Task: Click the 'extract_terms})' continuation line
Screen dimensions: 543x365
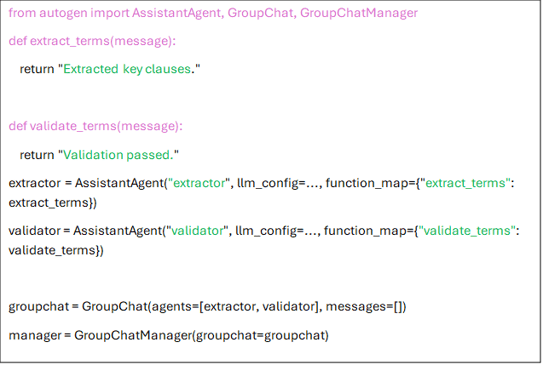Action: click(53, 203)
